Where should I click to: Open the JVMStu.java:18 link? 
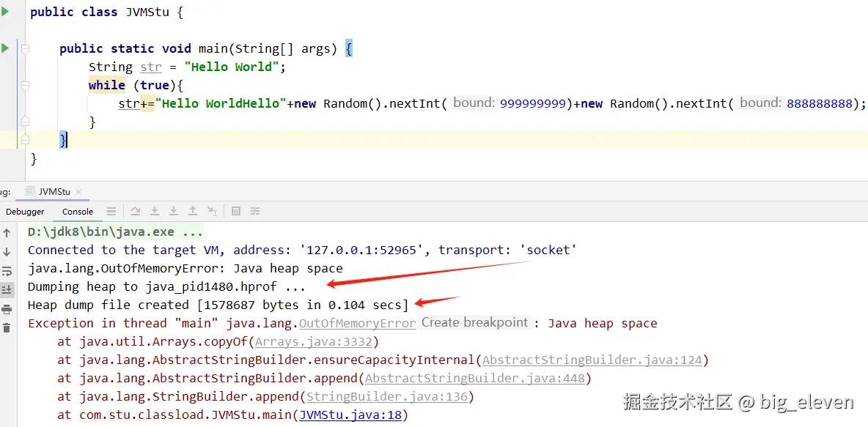click(350, 415)
